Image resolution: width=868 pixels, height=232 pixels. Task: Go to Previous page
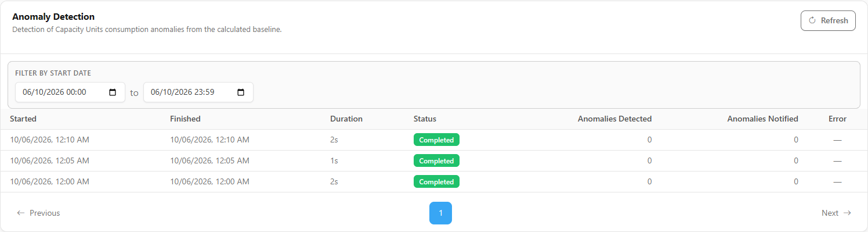pyautogui.click(x=38, y=213)
